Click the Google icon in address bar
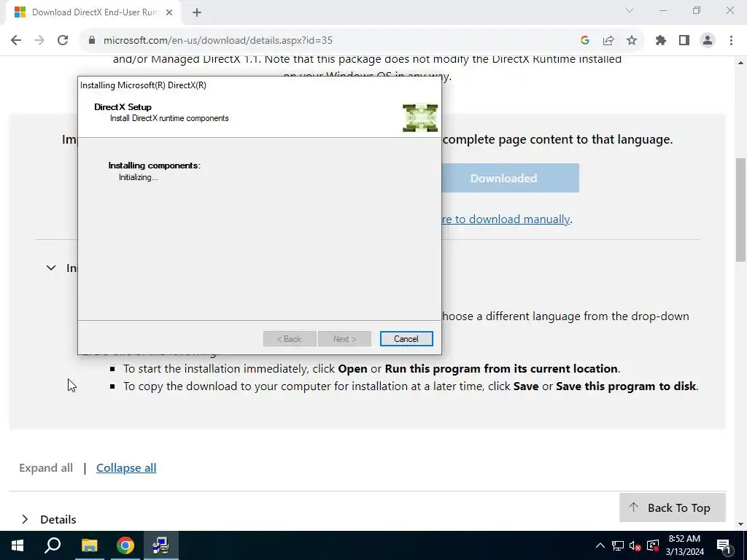The image size is (747, 560). 585,41
